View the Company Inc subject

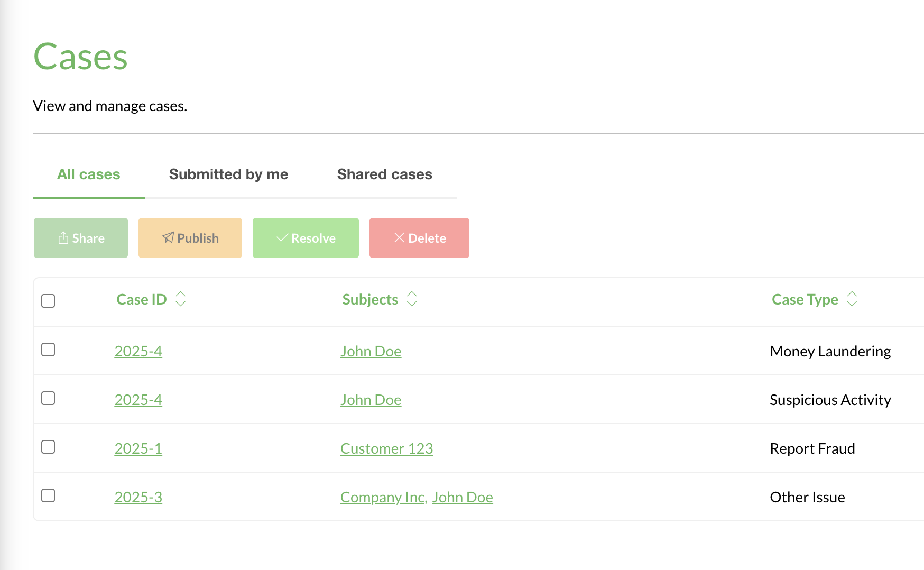point(382,497)
